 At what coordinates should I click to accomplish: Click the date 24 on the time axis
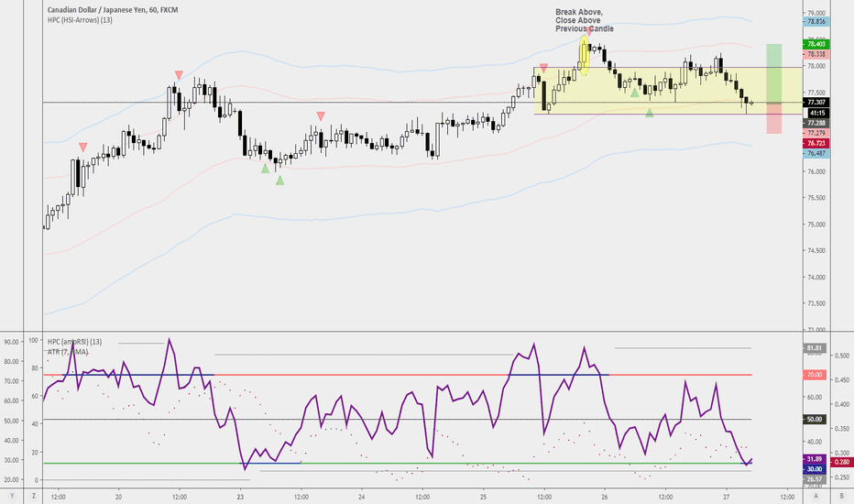click(362, 497)
